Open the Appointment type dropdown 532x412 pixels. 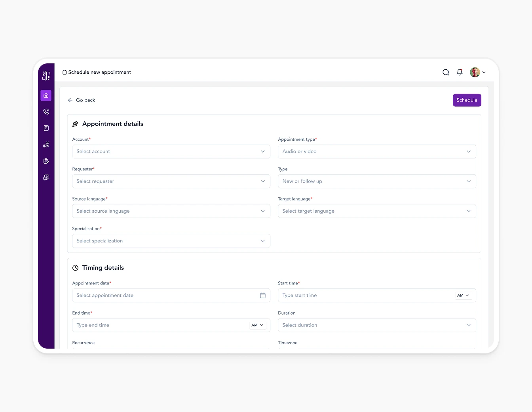[x=376, y=151]
